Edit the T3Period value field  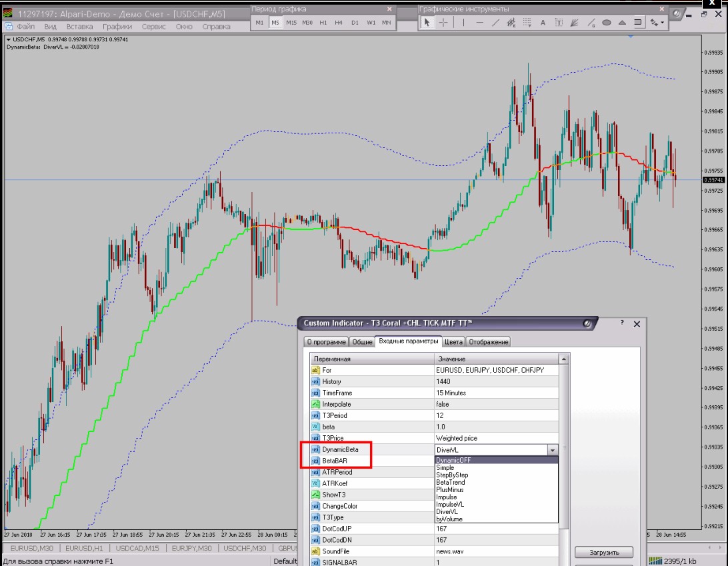pos(496,415)
